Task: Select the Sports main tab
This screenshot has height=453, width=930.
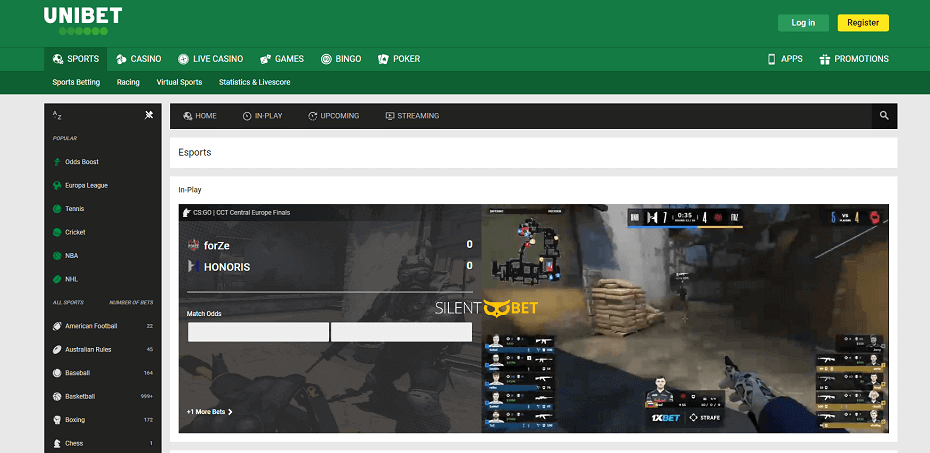Action: click(75, 59)
